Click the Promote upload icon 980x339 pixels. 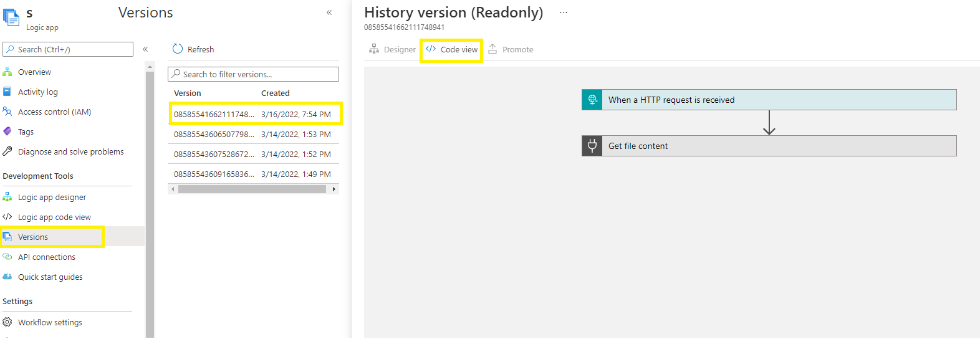(x=492, y=49)
